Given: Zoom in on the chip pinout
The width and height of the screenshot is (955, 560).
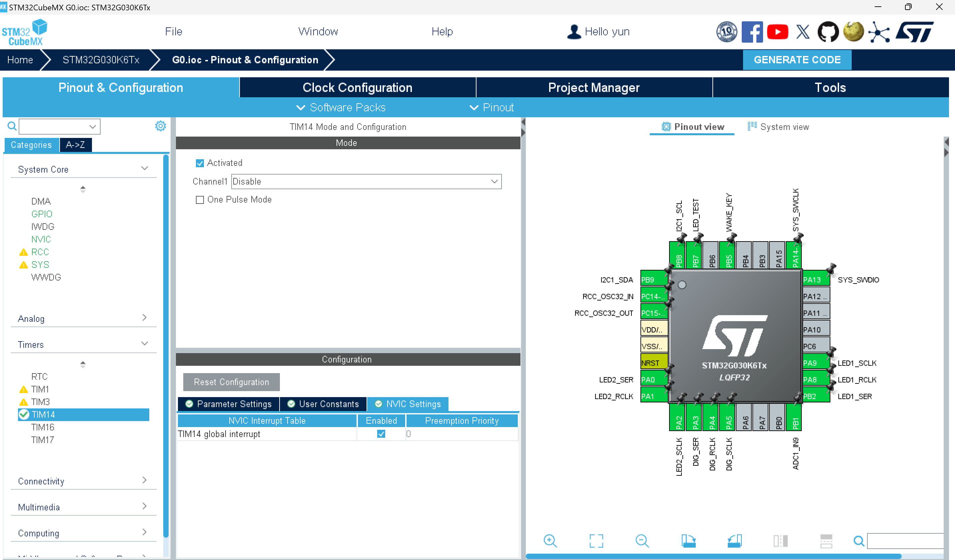Looking at the screenshot, I should coord(550,541).
